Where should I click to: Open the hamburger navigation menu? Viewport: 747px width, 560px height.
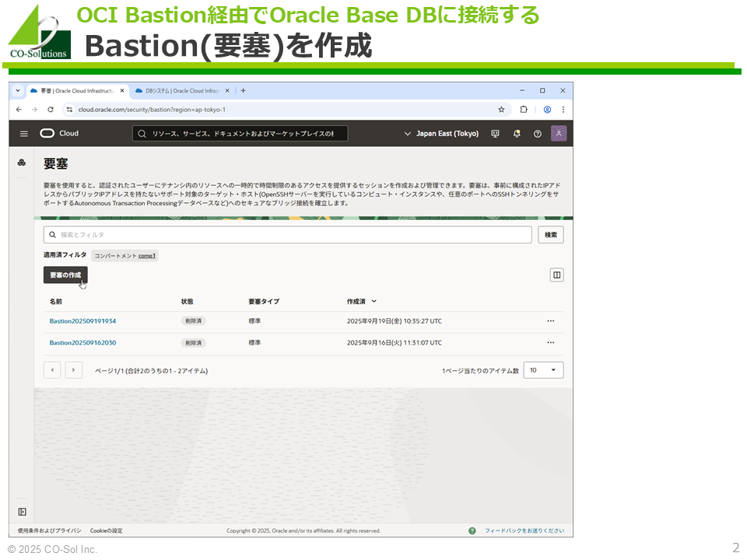click(x=24, y=134)
